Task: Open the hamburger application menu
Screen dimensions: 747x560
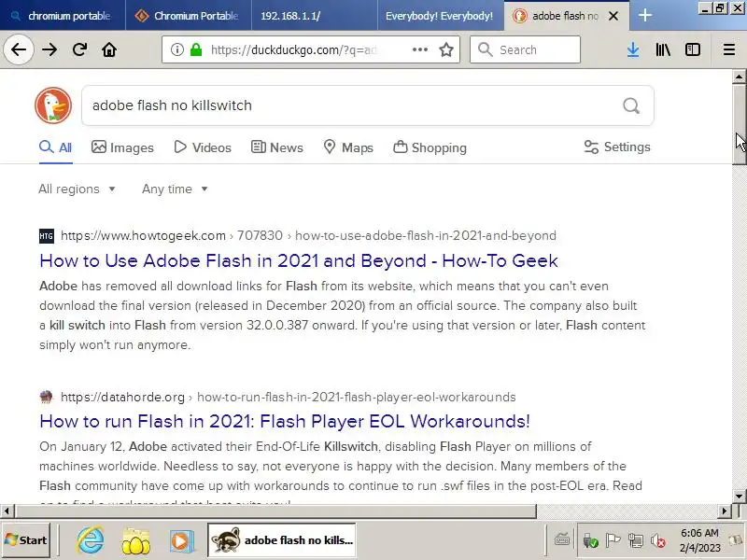Action: 729,49
